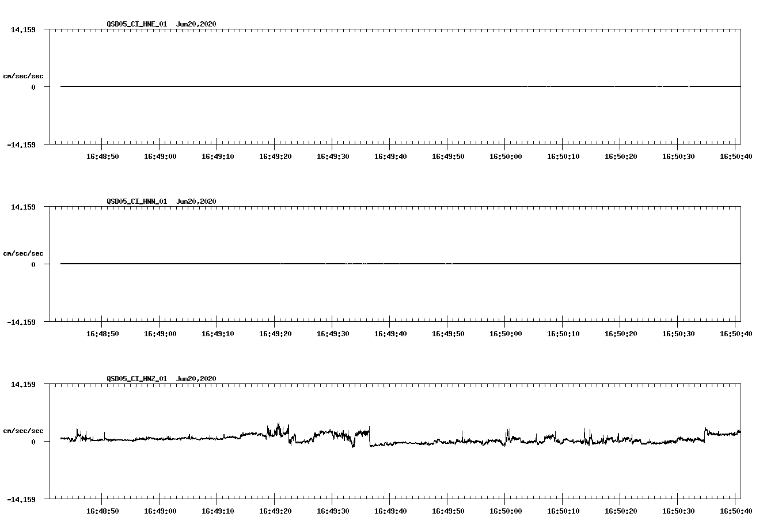Click the QSD05_CI_HNE_01 plot title
782x532 pixels.
137,24
